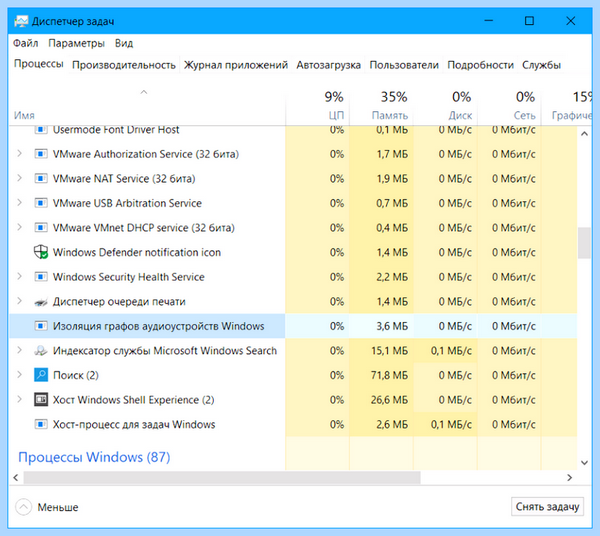Viewport: 600px width, 536px height.
Task: Maximize the Диспетчер задач window
Action: click(529, 21)
